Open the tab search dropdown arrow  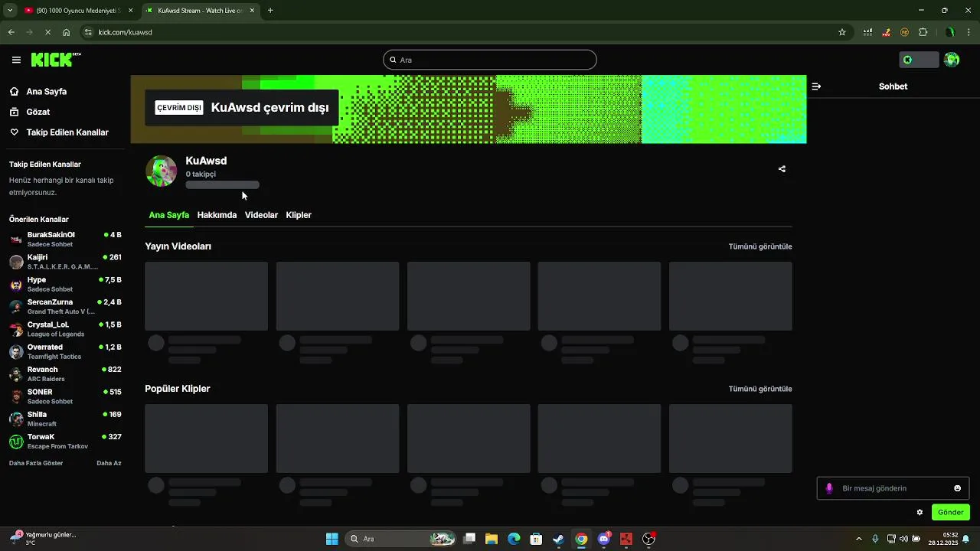pos(10,11)
